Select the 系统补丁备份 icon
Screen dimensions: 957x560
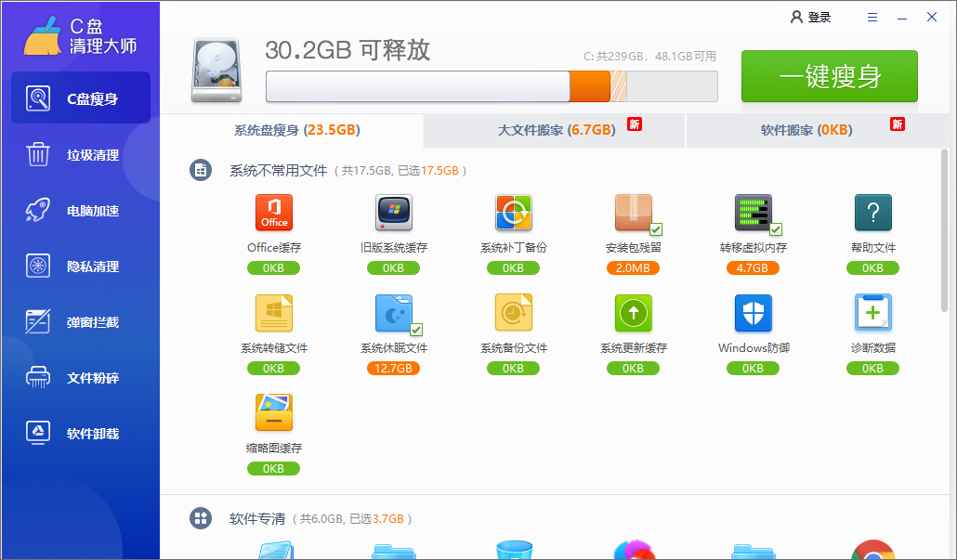pos(513,214)
